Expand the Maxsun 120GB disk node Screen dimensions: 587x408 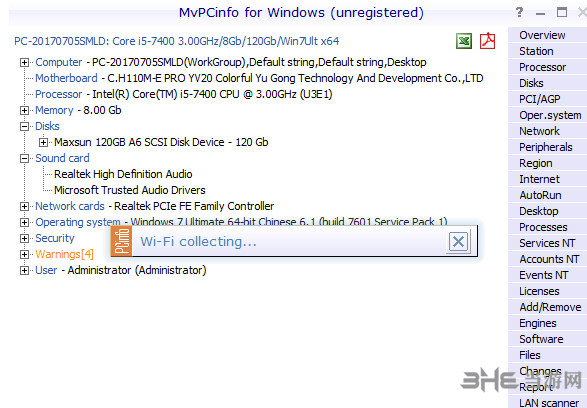coord(43,143)
